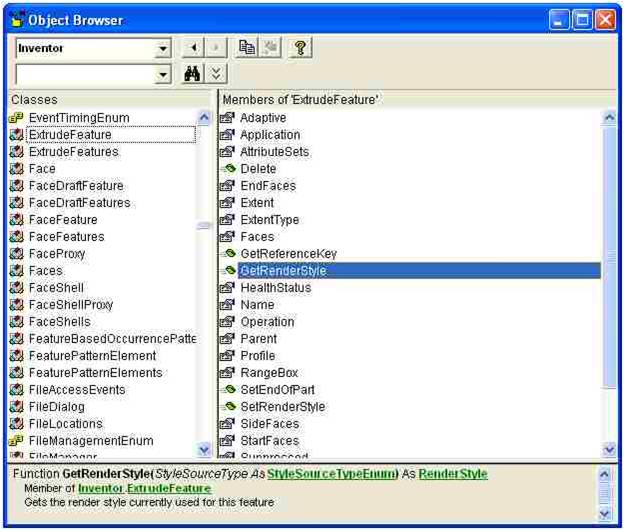Click the binoculars Search icon

pos(196,75)
